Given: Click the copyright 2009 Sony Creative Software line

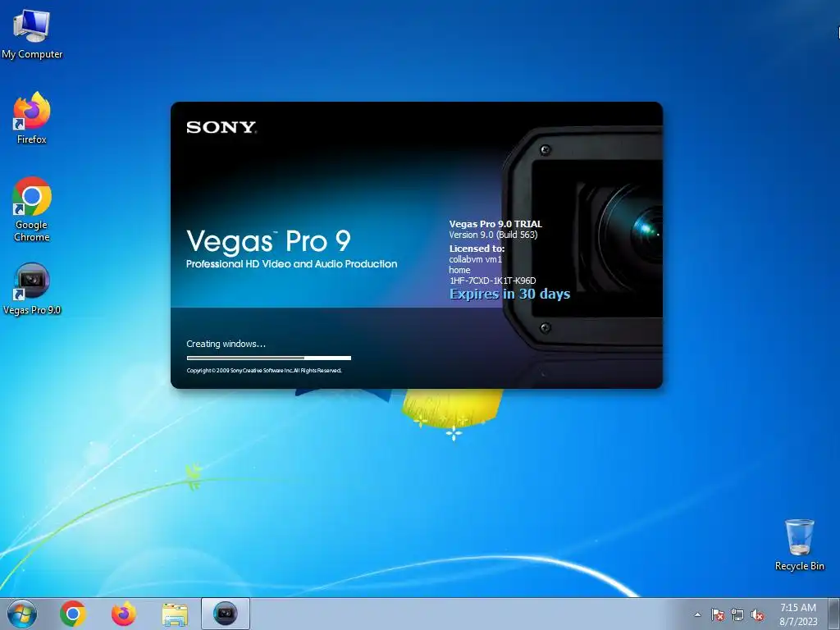Looking at the screenshot, I should 264,371.
